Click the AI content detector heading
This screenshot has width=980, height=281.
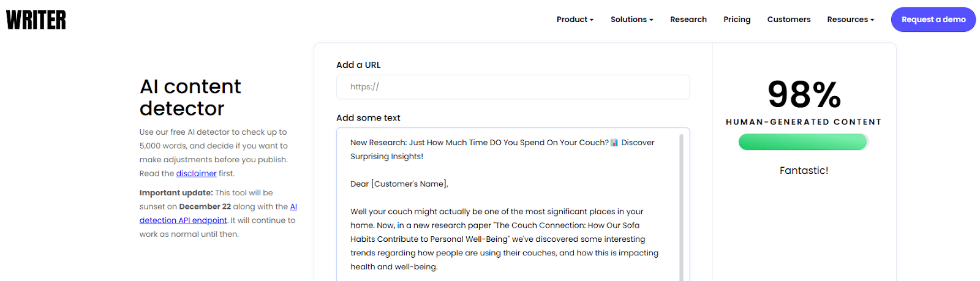pos(190,97)
